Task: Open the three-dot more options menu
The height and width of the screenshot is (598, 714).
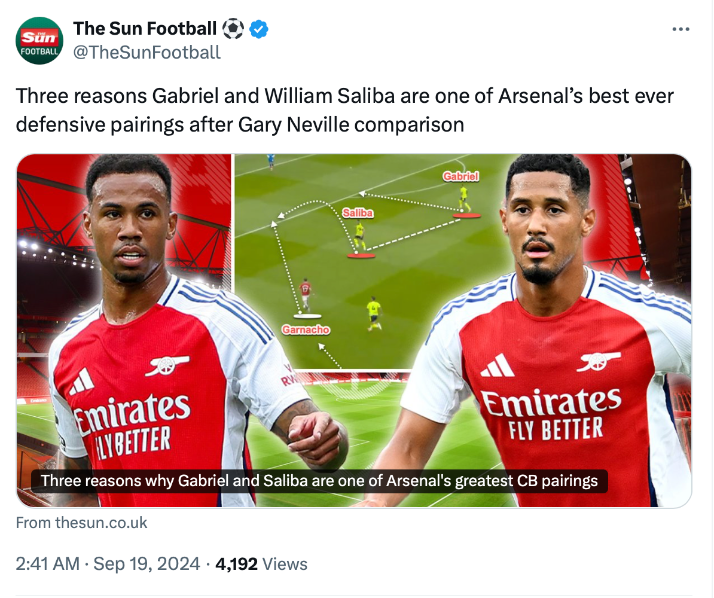Action: click(681, 29)
